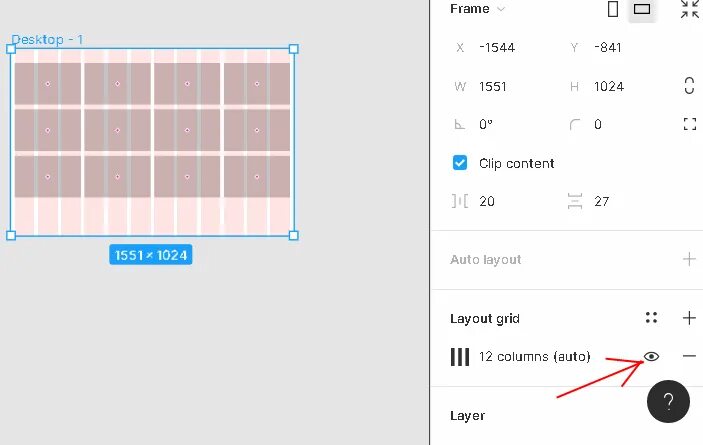
Task: Click horizontal gap field showing 20
Action: (506, 201)
